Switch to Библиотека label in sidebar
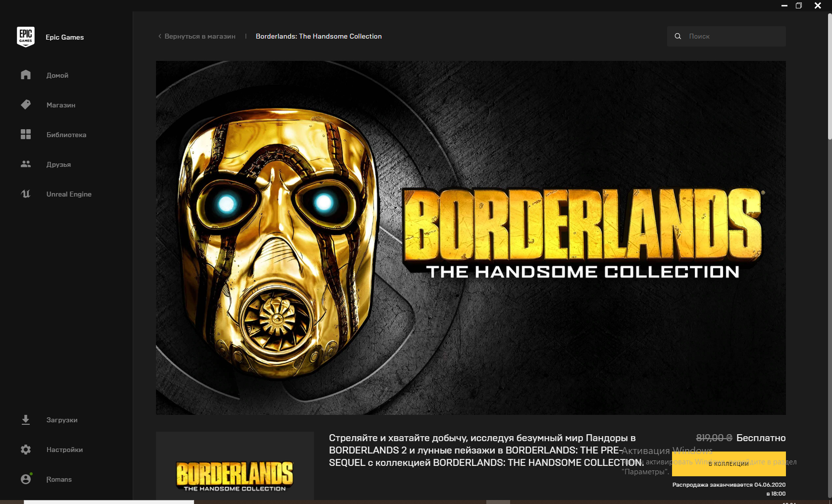Screen dimensions: 832x504 coord(66,135)
